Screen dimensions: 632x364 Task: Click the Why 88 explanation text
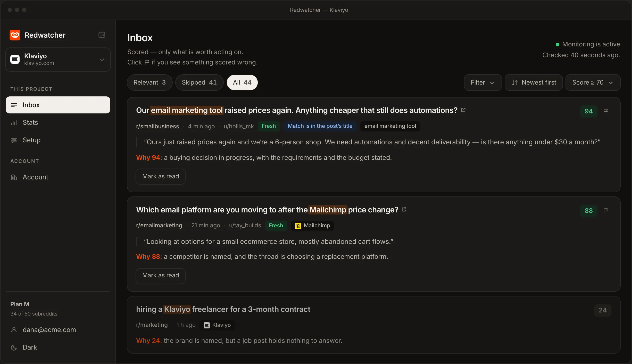262,257
